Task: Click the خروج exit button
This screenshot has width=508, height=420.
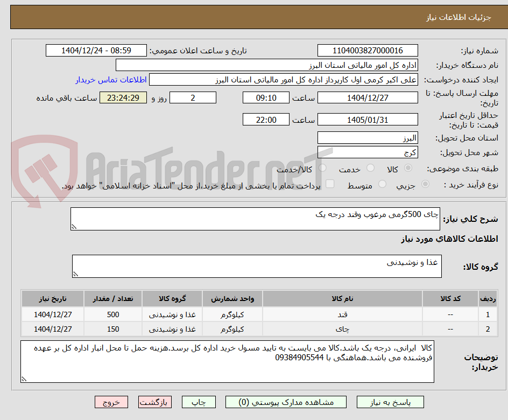Action: click(x=111, y=402)
